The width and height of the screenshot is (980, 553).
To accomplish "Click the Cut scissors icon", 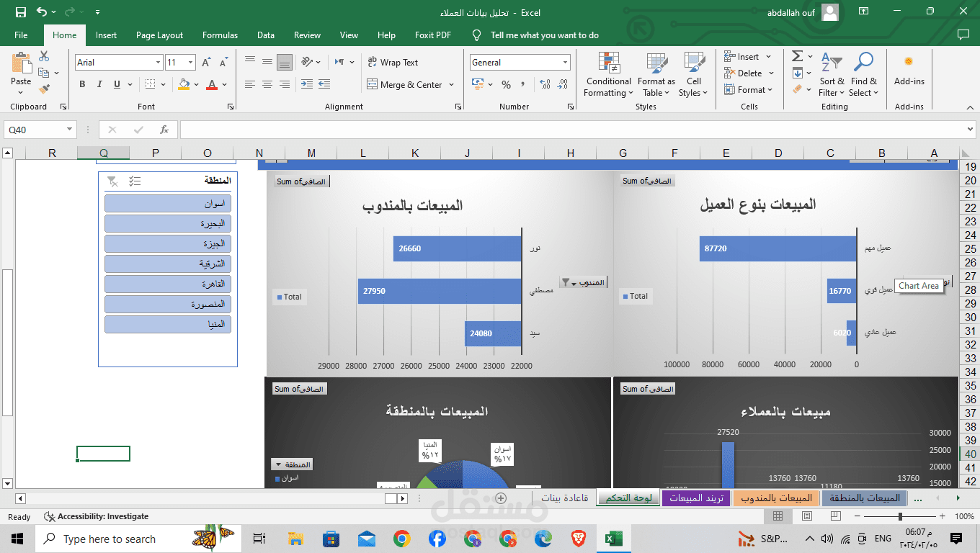I will (x=45, y=56).
